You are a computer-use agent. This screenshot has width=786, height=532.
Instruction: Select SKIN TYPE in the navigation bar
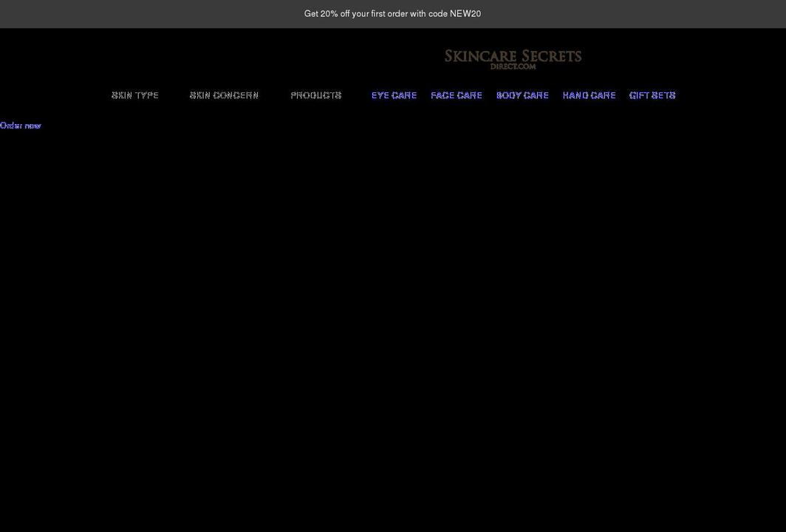135,95
